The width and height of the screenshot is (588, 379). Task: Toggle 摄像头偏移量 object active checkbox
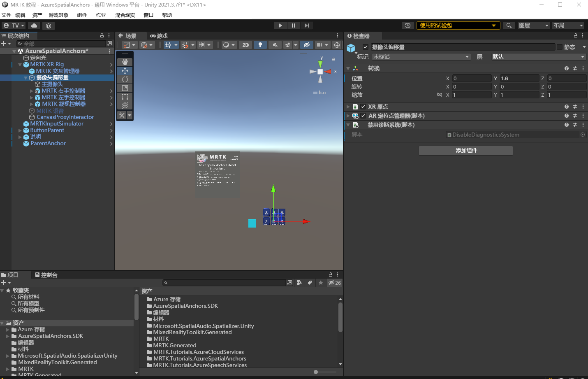(365, 47)
